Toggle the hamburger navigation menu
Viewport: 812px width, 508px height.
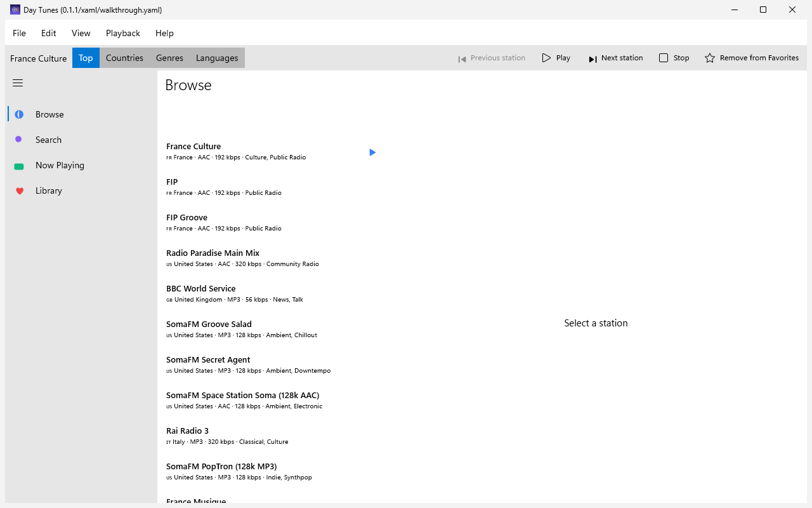pyautogui.click(x=18, y=83)
